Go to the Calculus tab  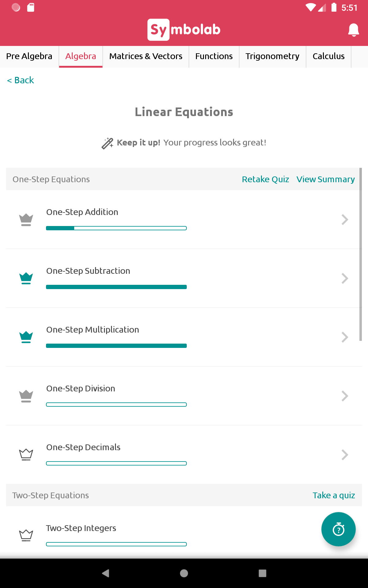[x=328, y=56]
